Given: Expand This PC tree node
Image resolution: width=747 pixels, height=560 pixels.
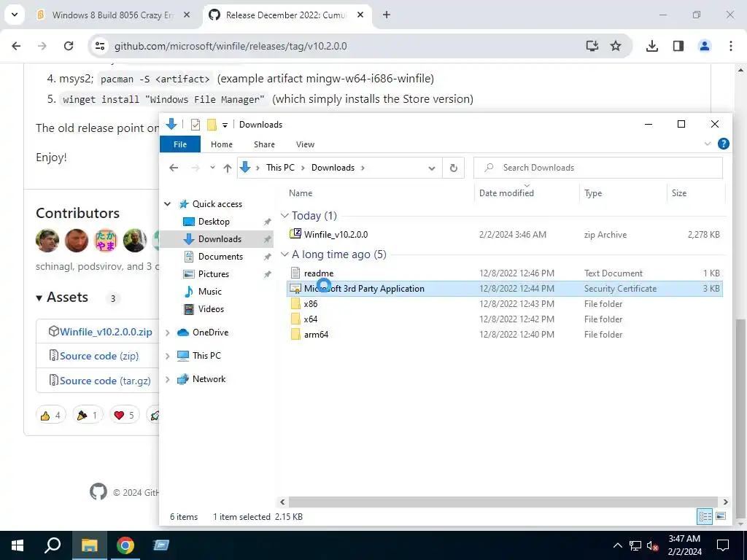Looking at the screenshot, I should click(168, 356).
